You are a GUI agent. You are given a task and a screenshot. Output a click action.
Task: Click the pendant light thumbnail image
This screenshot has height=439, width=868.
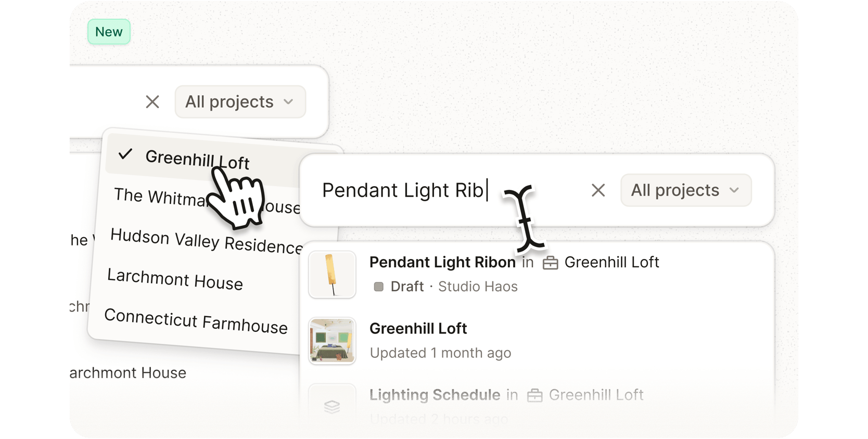332,275
